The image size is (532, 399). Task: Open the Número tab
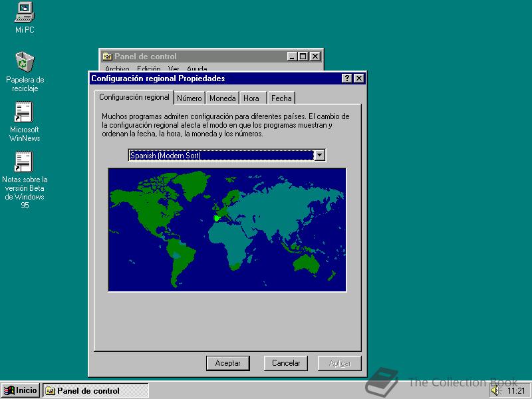coord(190,98)
